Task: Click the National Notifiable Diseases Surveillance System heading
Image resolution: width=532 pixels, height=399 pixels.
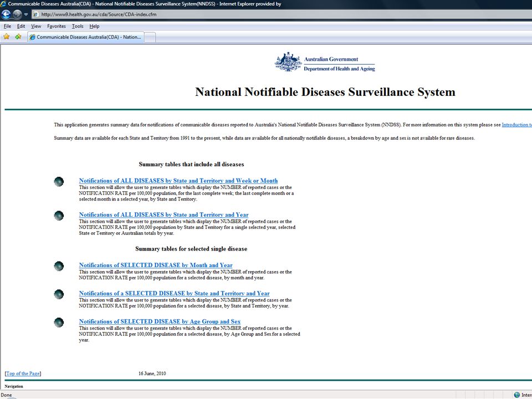Action: coord(325,92)
